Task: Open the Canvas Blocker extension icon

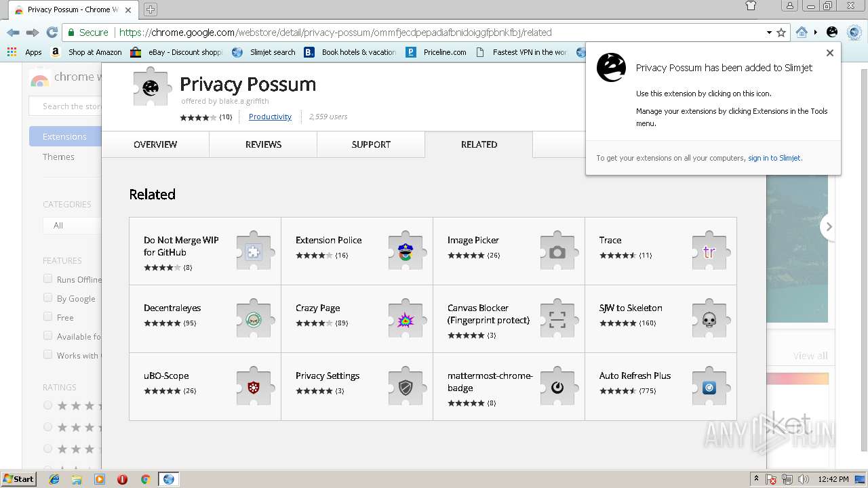Action: coord(557,319)
